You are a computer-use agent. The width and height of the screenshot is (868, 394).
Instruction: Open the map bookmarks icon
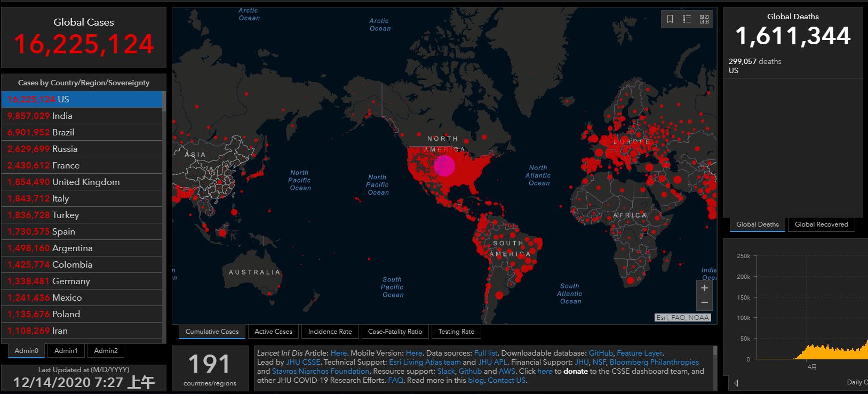click(670, 19)
